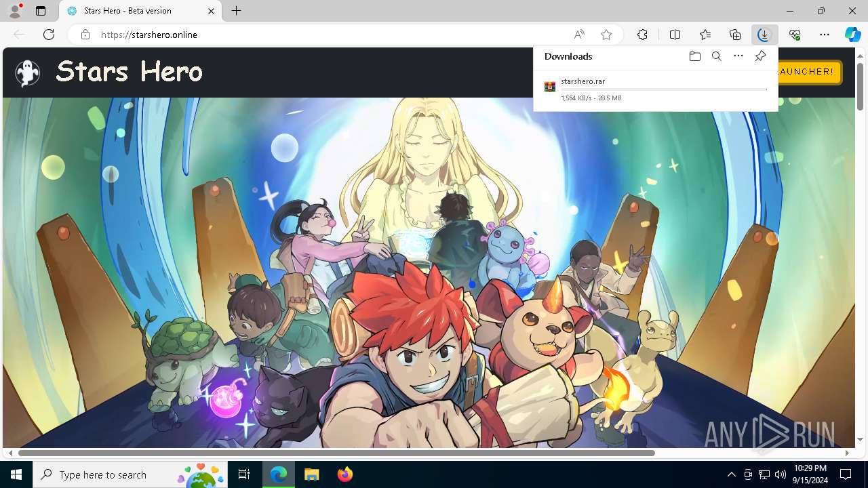Open Copilot sidebar icon
Screen dimensions: 868x488
[x=852, y=35]
